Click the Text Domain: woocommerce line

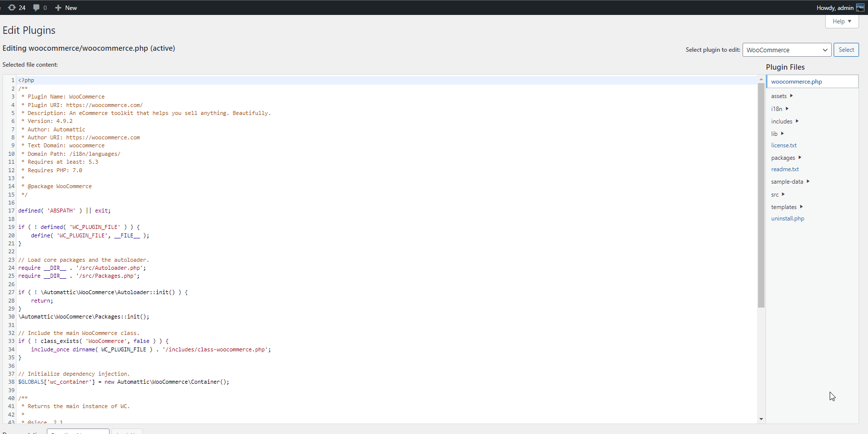[63, 145]
